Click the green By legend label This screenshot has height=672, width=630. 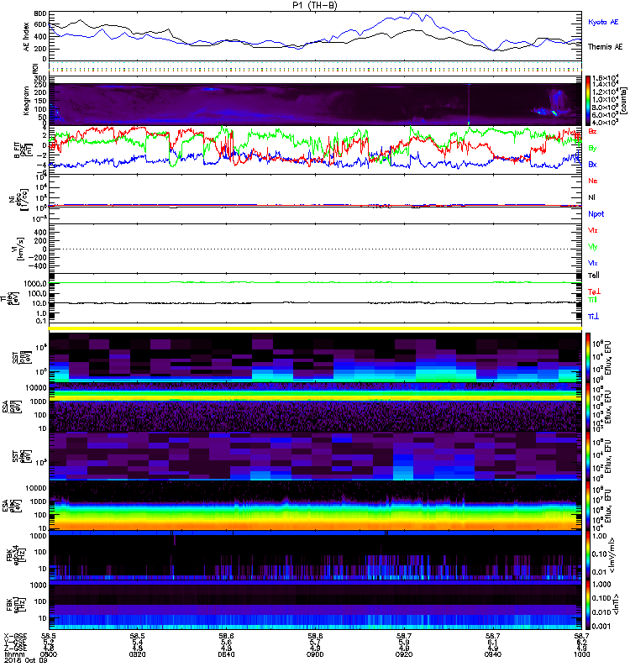[x=592, y=149]
